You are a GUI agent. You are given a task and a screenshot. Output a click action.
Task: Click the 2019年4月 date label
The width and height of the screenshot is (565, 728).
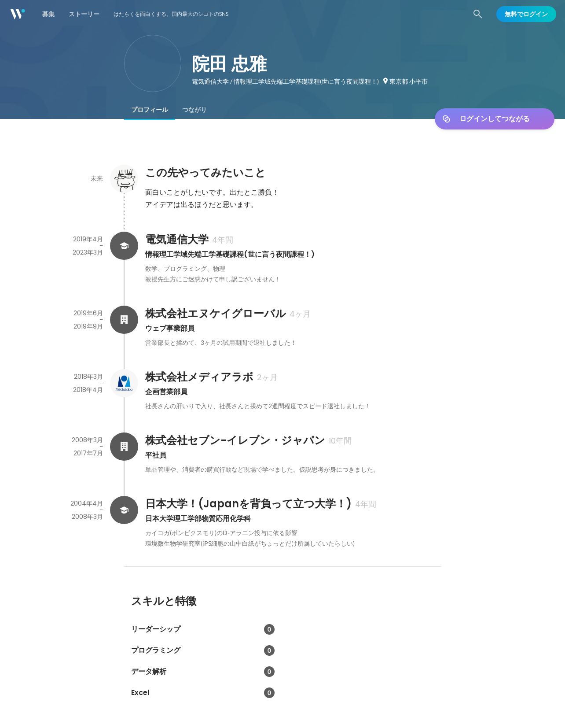[x=88, y=239]
